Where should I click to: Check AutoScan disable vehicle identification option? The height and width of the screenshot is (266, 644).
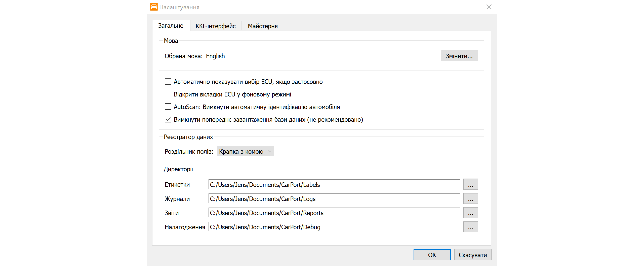tap(168, 107)
